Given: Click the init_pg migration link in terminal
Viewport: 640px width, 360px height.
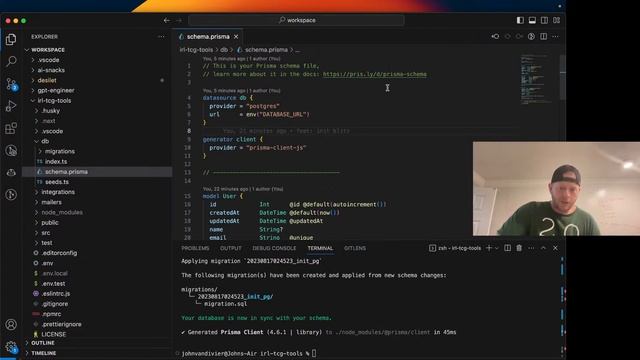Looking at the screenshot, I should coord(236,297).
